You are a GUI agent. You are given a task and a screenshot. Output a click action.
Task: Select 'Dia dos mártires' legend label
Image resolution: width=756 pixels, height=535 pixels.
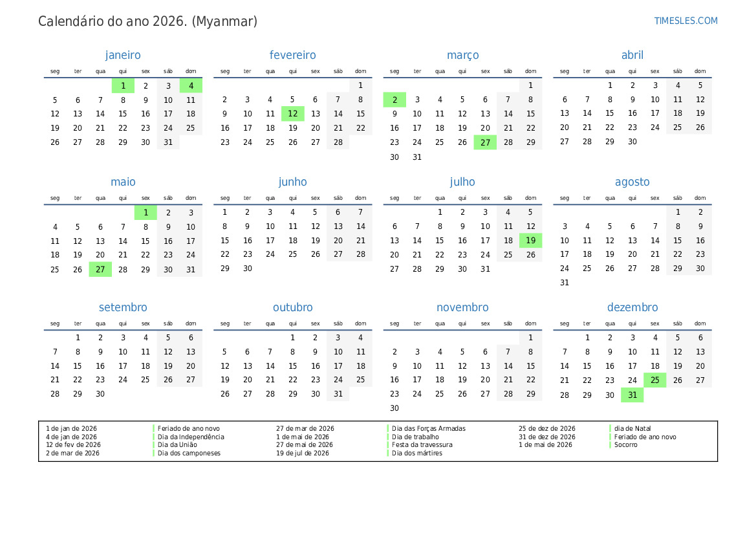coord(417,453)
